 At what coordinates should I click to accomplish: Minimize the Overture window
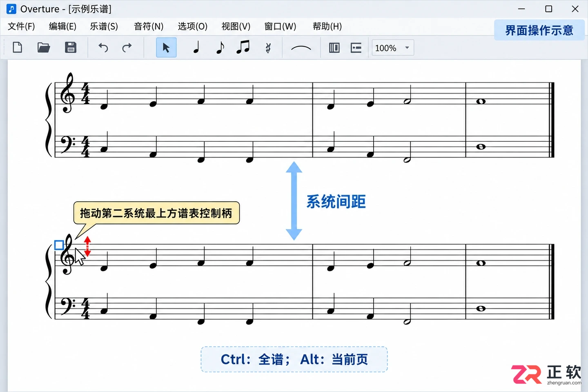pos(521,9)
